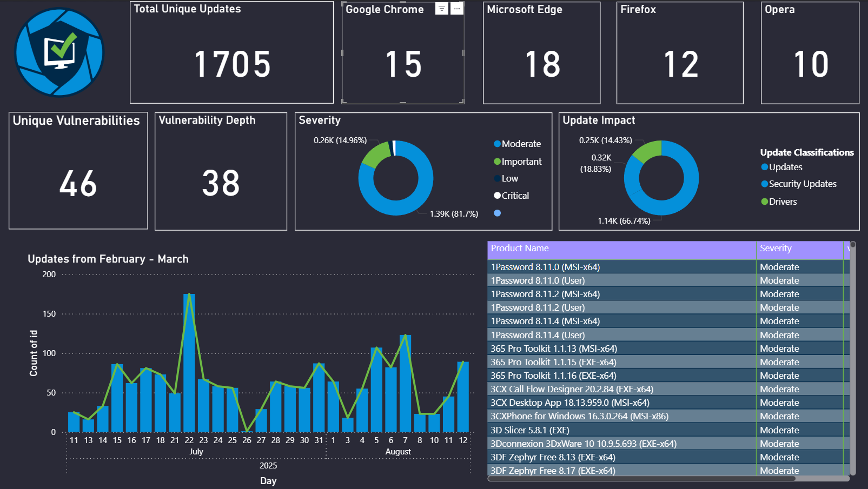The width and height of the screenshot is (868, 489).
Task: Select Updates in Update Classifications legend
Action: pos(782,167)
